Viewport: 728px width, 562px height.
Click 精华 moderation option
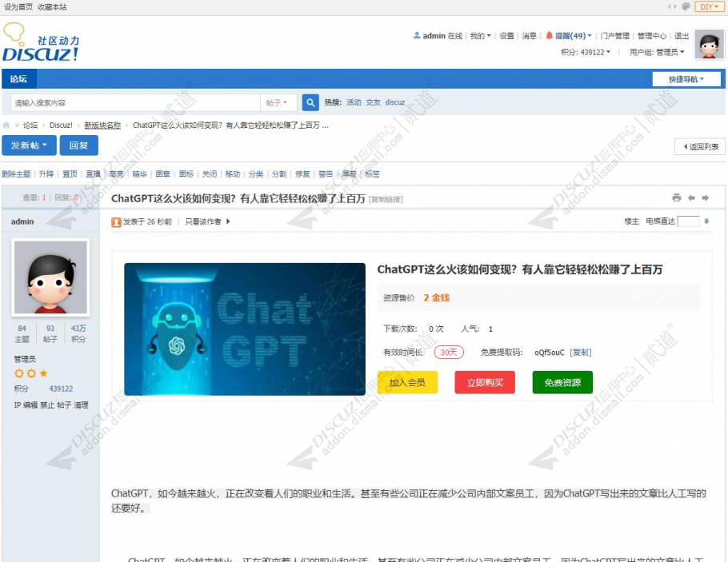140,174
